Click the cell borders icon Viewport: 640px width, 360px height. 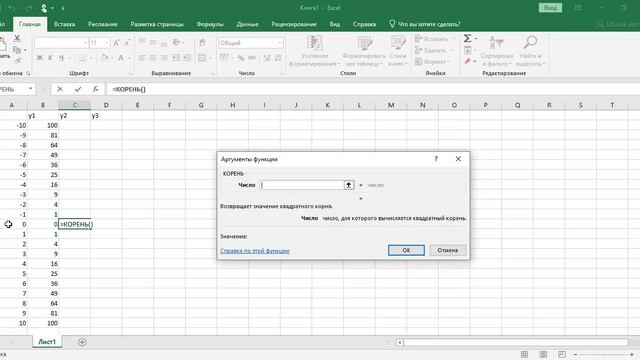[82, 58]
